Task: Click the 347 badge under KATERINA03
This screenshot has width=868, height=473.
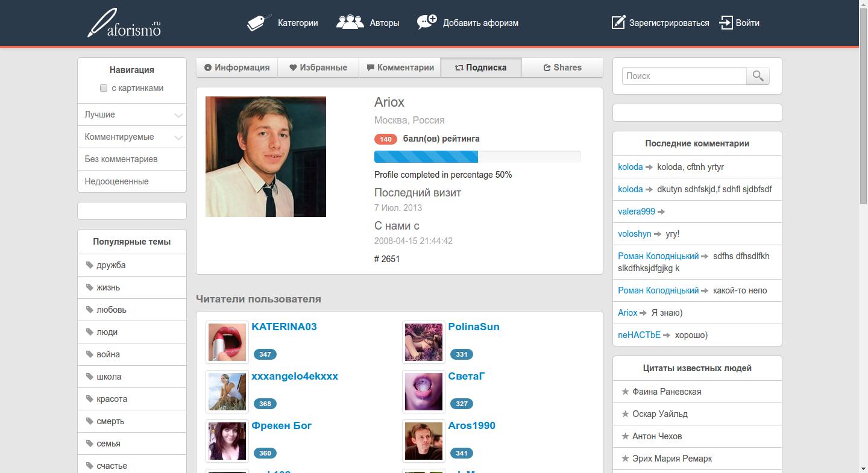Action: coord(265,354)
